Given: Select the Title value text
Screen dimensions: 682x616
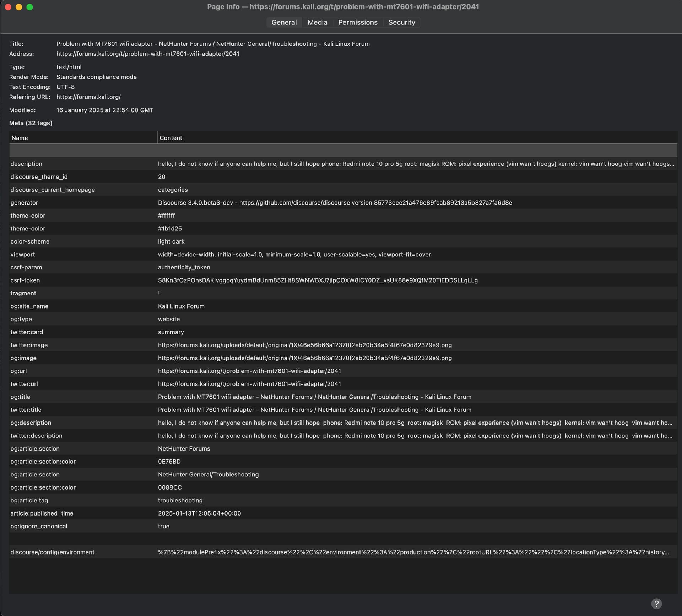Looking at the screenshot, I should coord(213,44).
